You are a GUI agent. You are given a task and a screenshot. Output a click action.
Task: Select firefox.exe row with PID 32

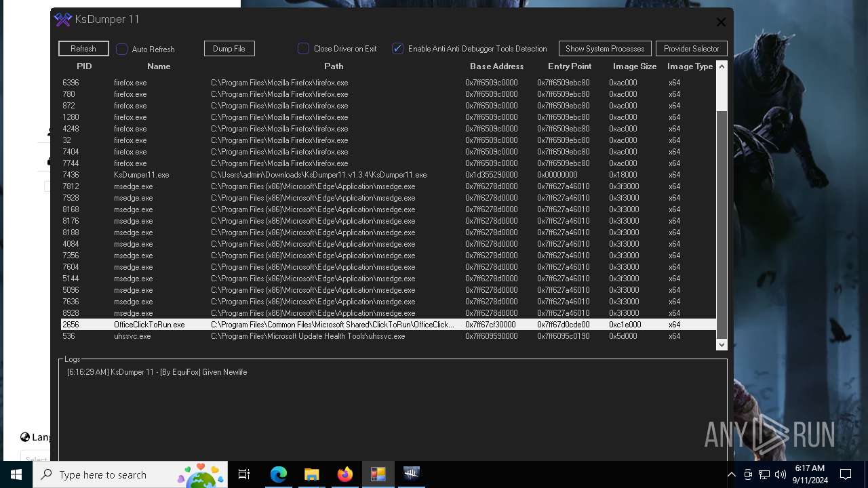(x=389, y=140)
